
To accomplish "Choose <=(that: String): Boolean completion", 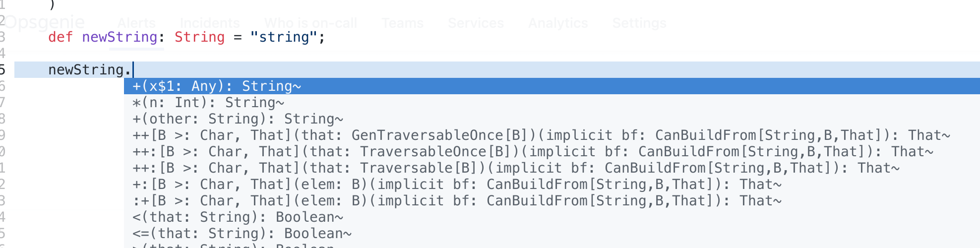I will coord(551,234).
